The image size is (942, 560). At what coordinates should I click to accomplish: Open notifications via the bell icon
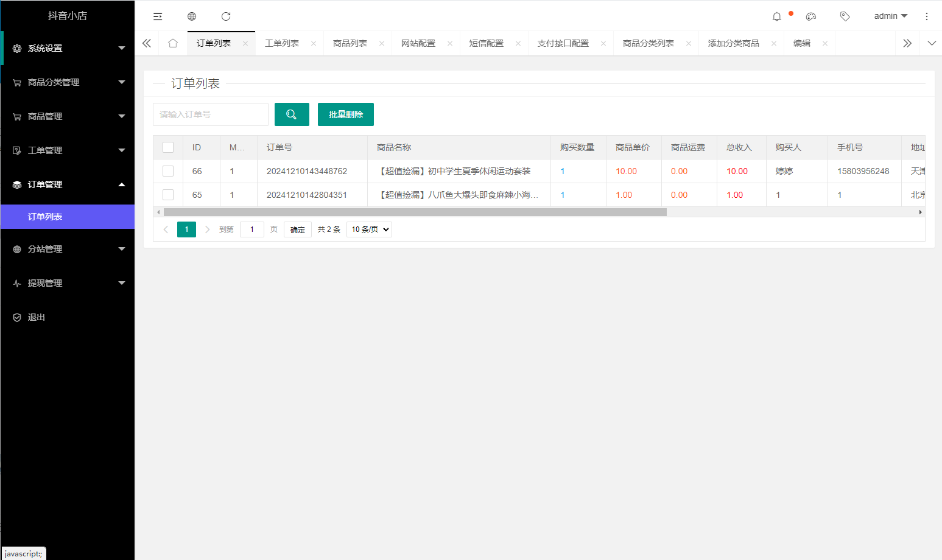coord(776,16)
